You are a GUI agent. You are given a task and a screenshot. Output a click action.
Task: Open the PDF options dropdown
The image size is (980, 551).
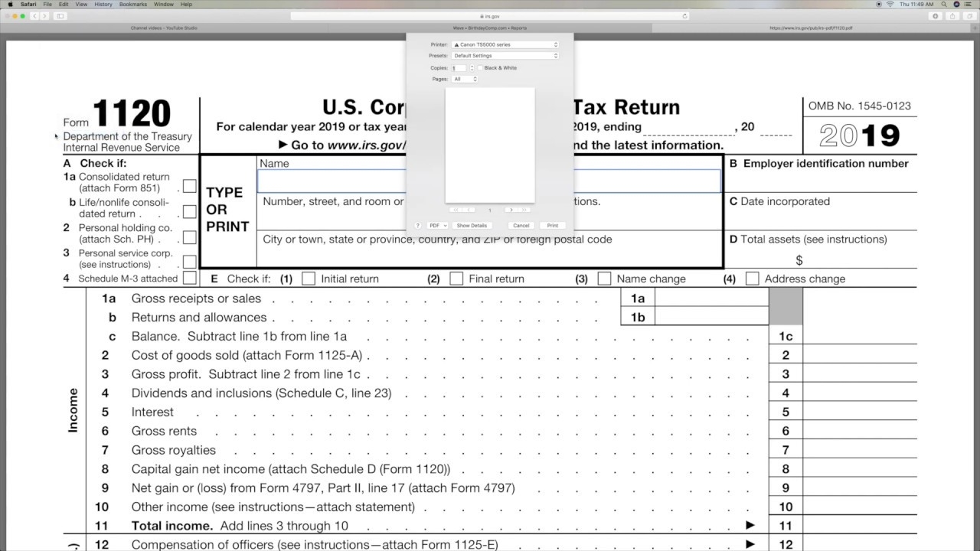coord(438,226)
